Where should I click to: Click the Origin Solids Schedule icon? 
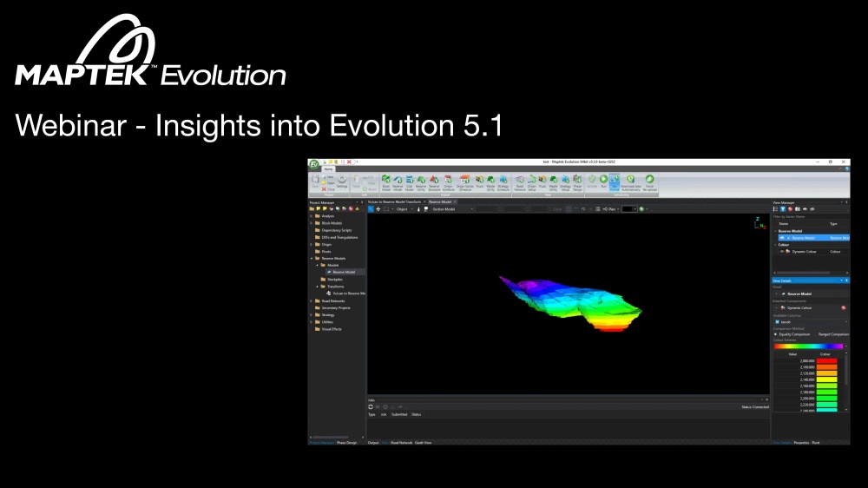[x=465, y=183]
